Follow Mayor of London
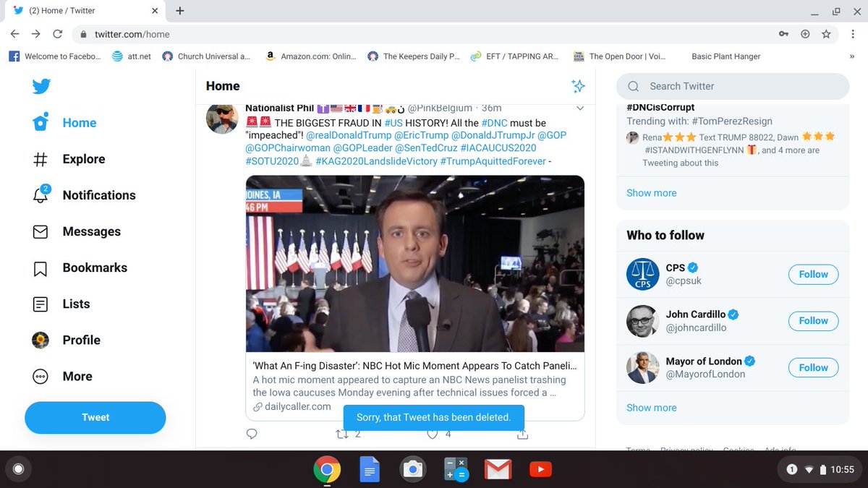 click(x=813, y=367)
